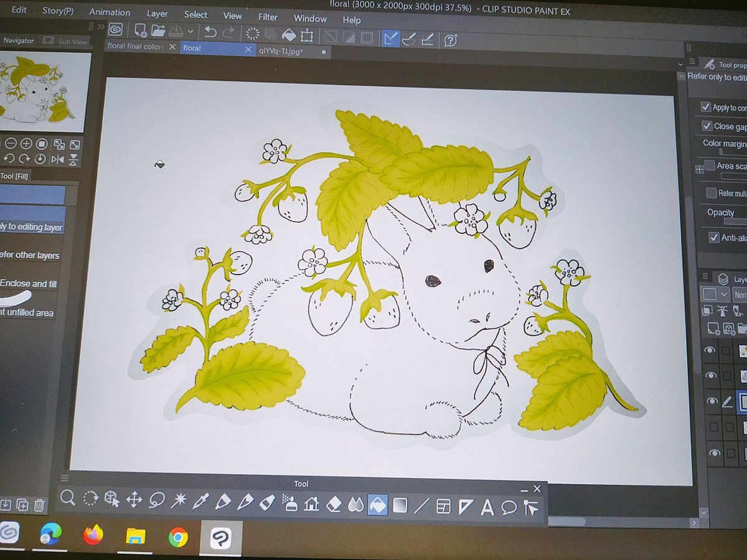
Task: Select the Decoration house tool
Action: tap(311, 503)
